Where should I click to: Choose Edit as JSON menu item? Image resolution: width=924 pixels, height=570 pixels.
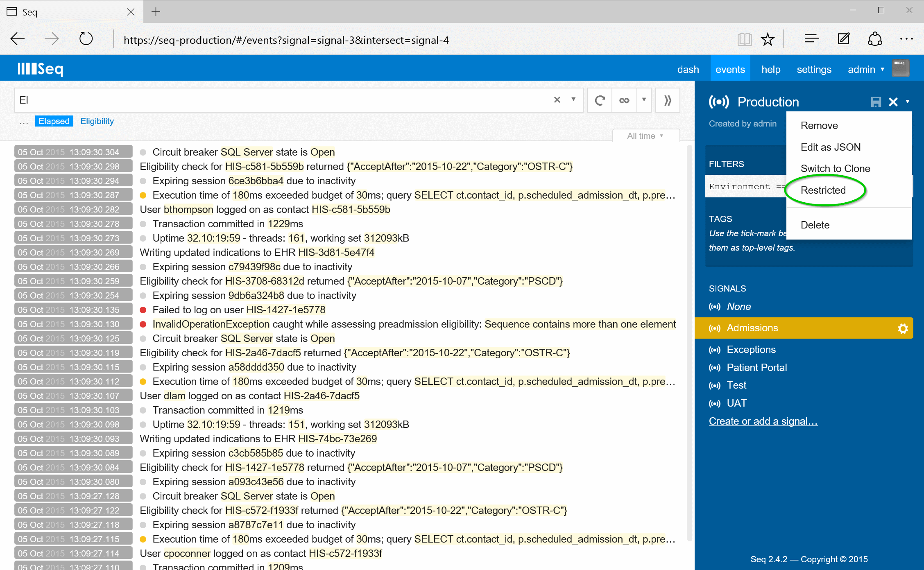(849, 147)
